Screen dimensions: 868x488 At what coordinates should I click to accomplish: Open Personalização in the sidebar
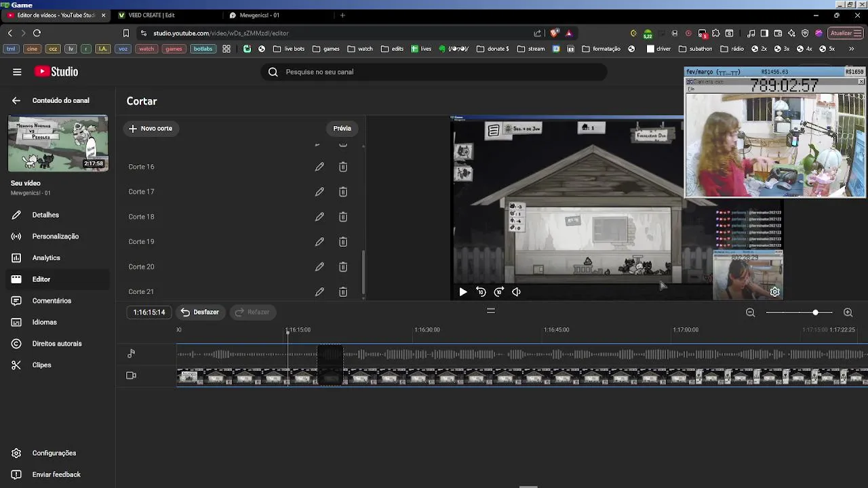point(58,237)
